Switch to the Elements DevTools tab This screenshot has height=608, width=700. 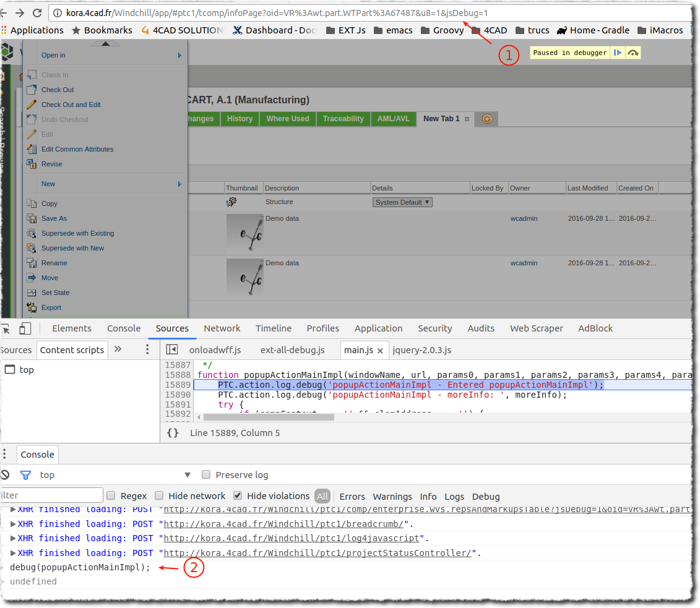tap(71, 328)
